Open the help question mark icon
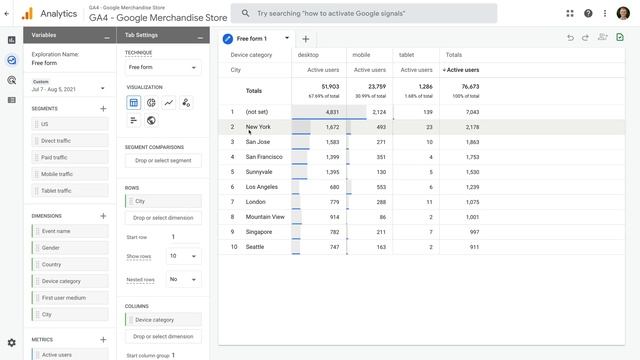Screen dimensions: 640x360 pyautogui.click(x=588, y=13)
